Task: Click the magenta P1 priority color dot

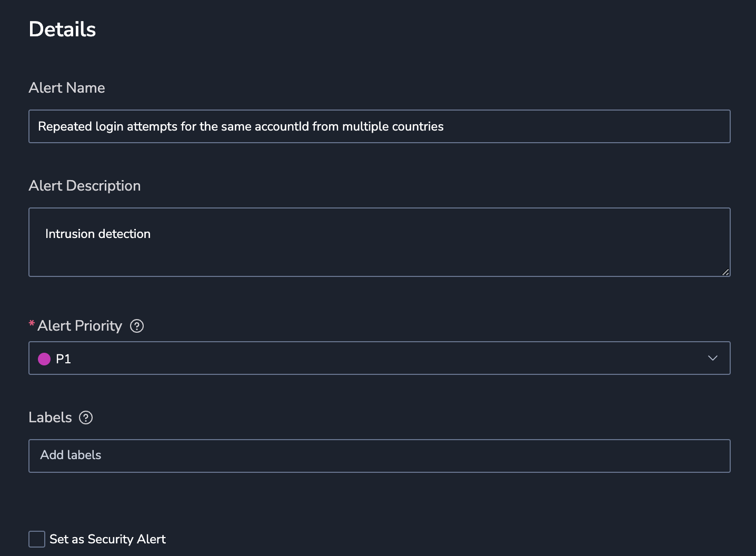Action: (44, 359)
